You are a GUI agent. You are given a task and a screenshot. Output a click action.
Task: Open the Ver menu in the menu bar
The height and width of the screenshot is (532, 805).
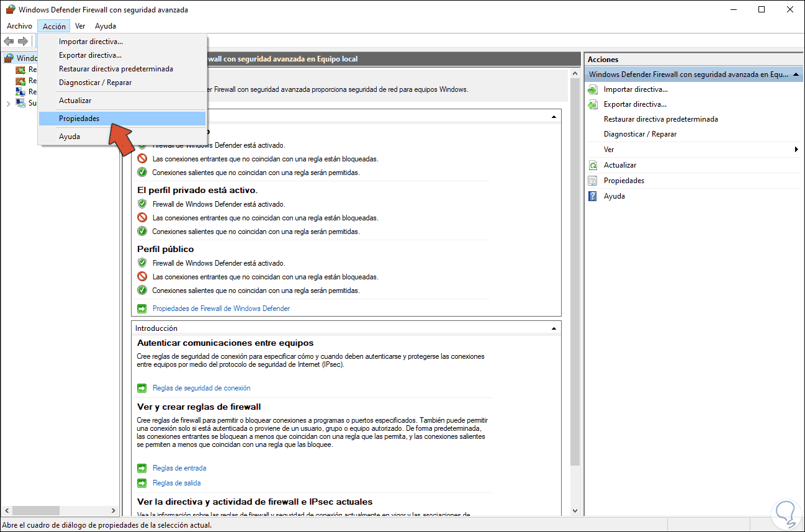click(x=80, y=26)
